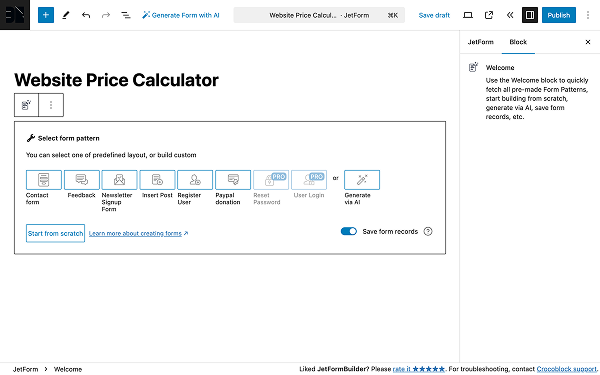The image size is (600, 375).
Task: Click the double-chevron collapse icon
Action: coord(510,15)
